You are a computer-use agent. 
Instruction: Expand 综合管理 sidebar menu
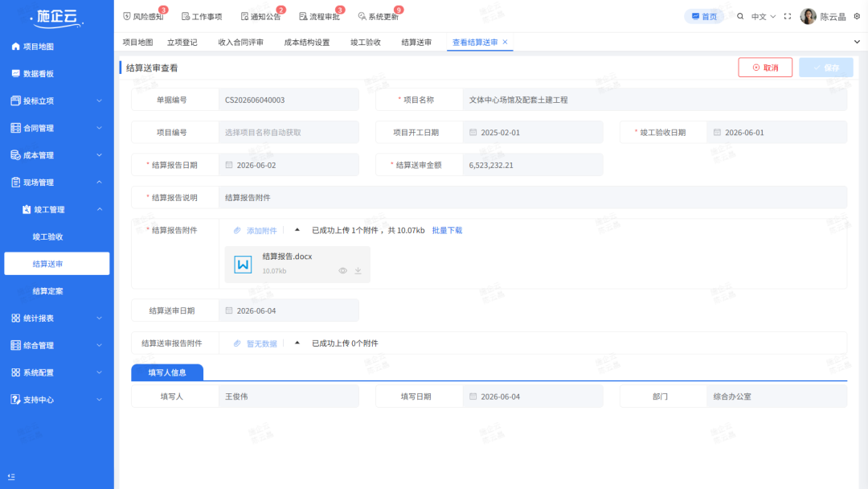click(56, 345)
